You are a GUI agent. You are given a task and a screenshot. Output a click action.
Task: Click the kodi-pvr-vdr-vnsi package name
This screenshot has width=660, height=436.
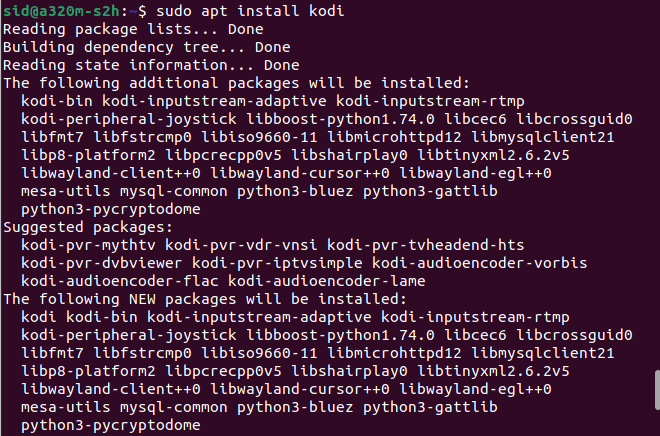(x=241, y=245)
